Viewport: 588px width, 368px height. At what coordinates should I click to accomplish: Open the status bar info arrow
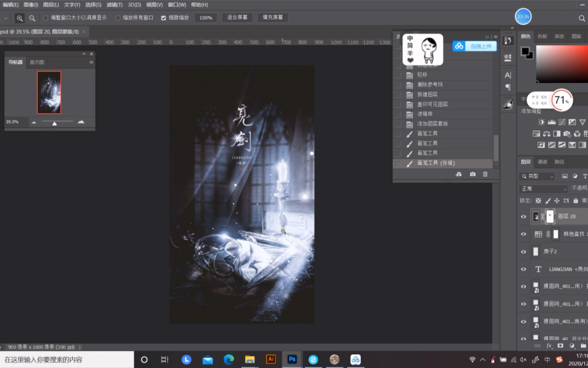[80, 347]
